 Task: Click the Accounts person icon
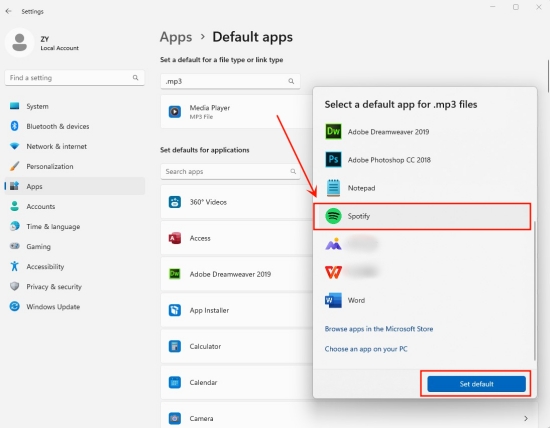14,206
